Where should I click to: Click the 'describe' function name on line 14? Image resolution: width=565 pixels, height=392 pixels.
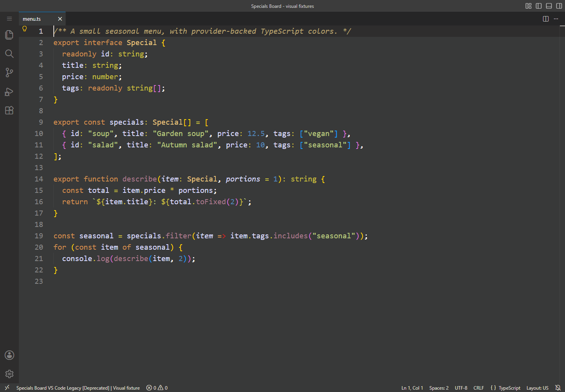tap(140, 179)
